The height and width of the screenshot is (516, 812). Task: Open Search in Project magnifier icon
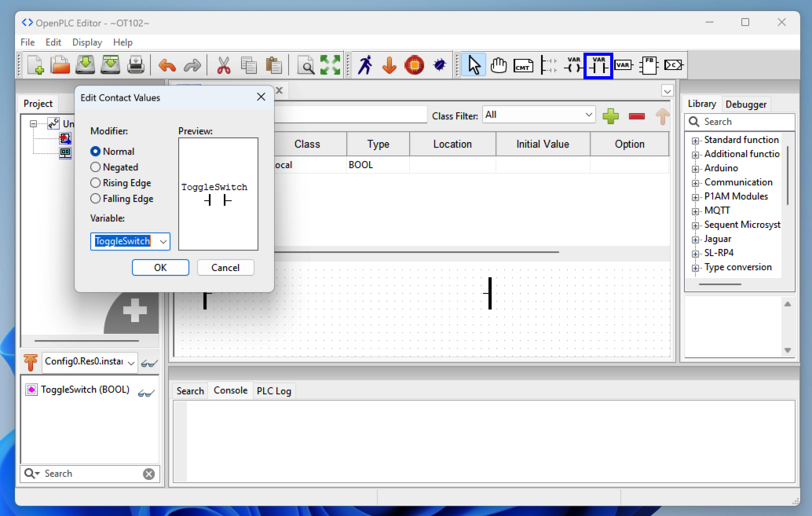tap(306, 65)
